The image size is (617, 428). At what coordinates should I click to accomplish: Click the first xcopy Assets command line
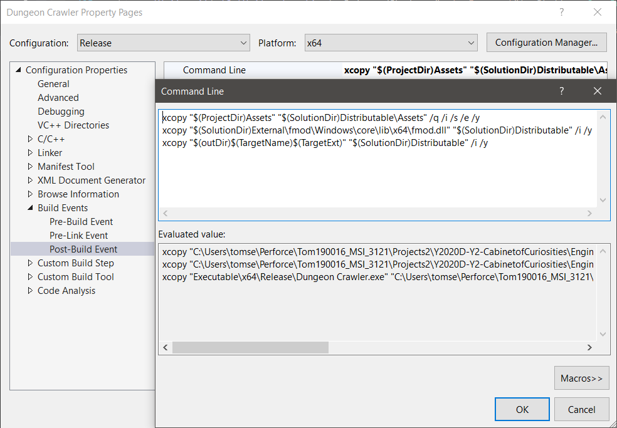point(321,118)
